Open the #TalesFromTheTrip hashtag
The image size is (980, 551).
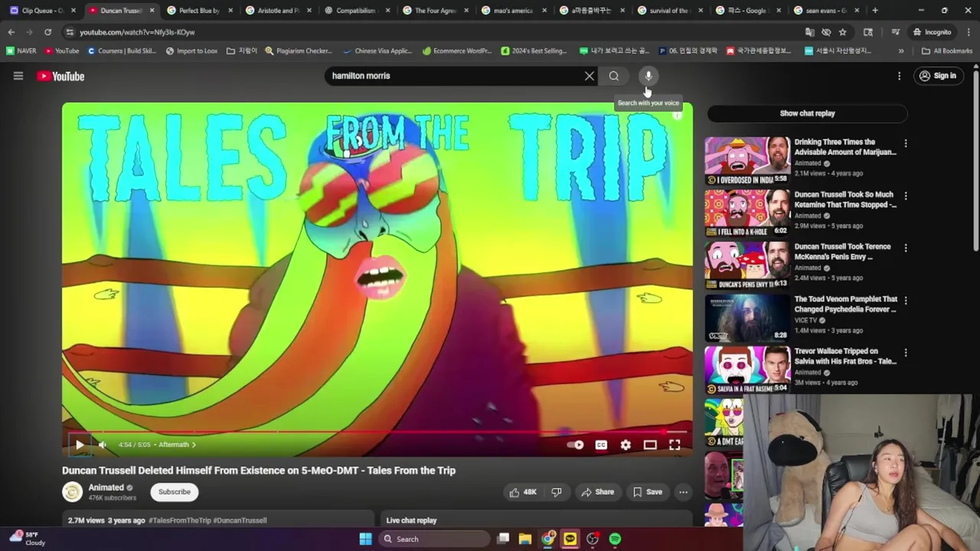[179, 520]
